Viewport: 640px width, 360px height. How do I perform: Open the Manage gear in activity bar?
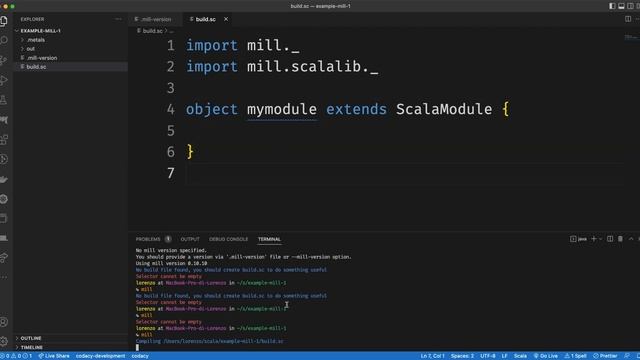(4, 341)
